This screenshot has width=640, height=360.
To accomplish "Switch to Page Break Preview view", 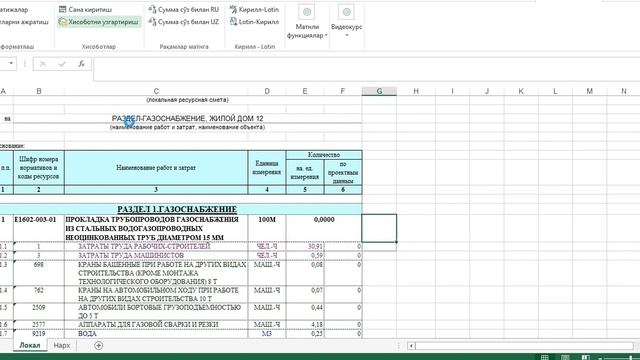I will [585, 357].
